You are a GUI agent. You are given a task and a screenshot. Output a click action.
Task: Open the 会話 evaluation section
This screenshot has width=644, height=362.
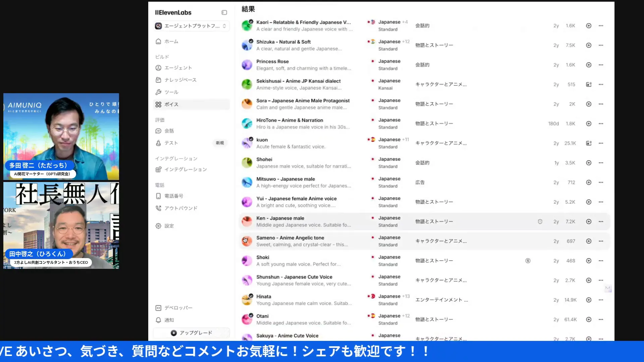(169, 131)
